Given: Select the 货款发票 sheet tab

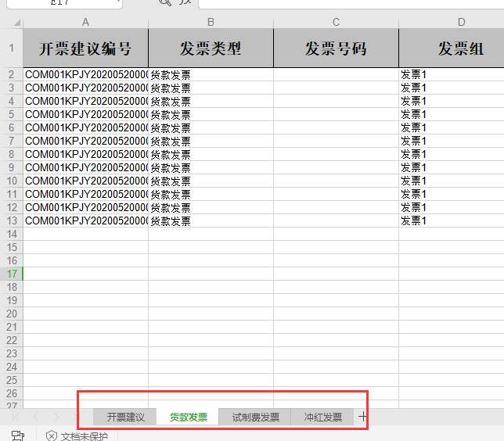Looking at the screenshot, I should click(x=188, y=417).
